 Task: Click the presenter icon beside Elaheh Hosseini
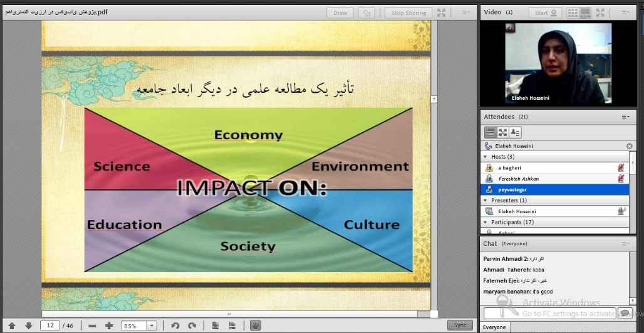489,211
